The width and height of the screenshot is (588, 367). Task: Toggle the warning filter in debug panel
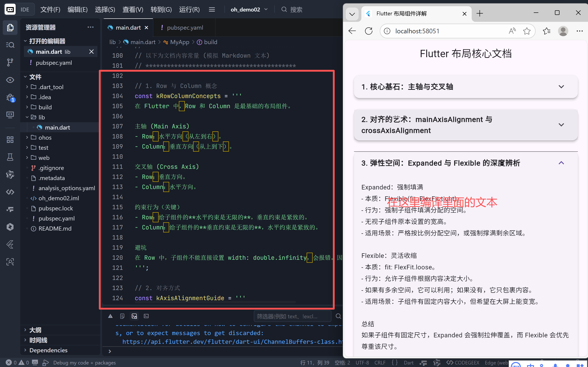click(111, 316)
